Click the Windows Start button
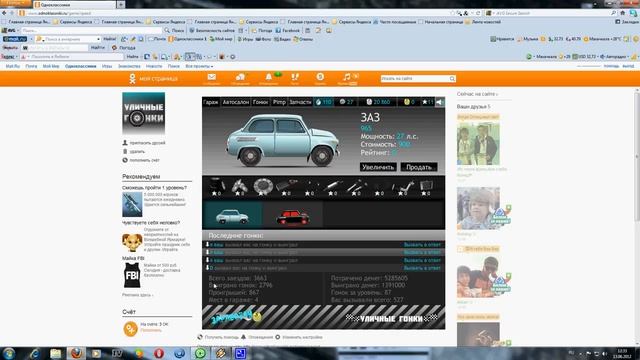The height and width of the screenshot is (360, 640). click(x=9, y=353)
